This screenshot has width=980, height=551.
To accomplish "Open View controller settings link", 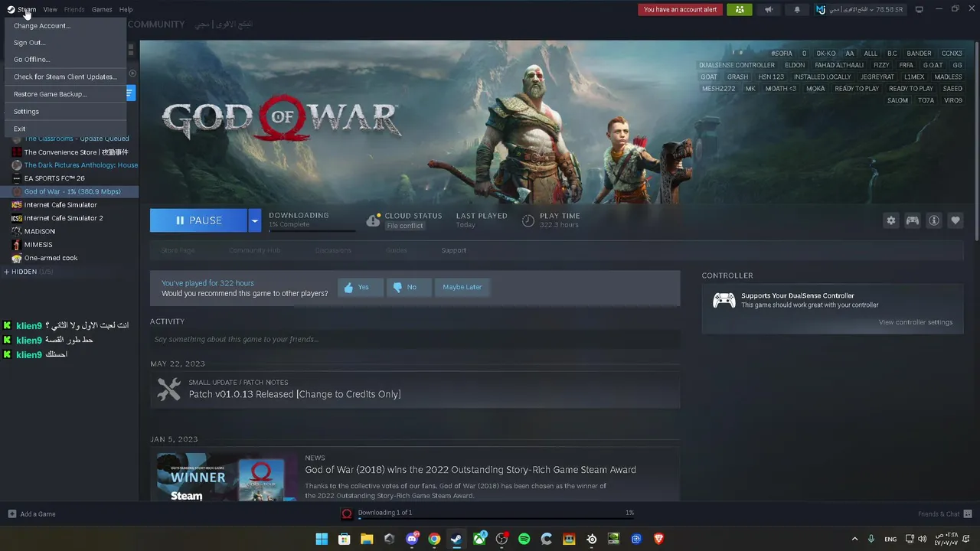I will click(916, 322).
